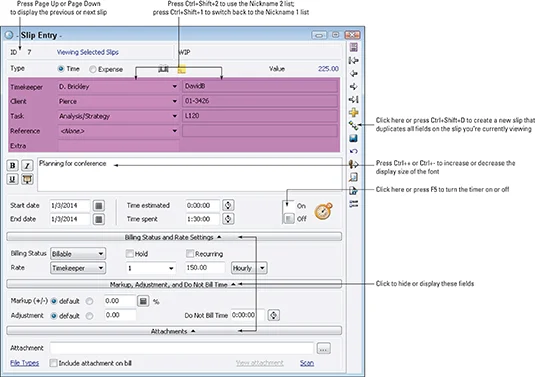Click the magnifier page icon in toolbar

[354, 177]
